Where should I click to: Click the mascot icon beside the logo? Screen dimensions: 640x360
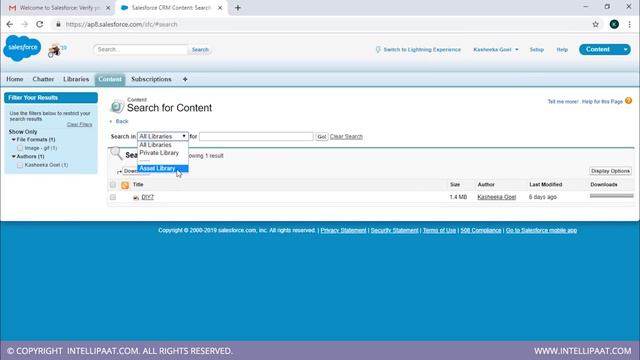click(55, 51)
